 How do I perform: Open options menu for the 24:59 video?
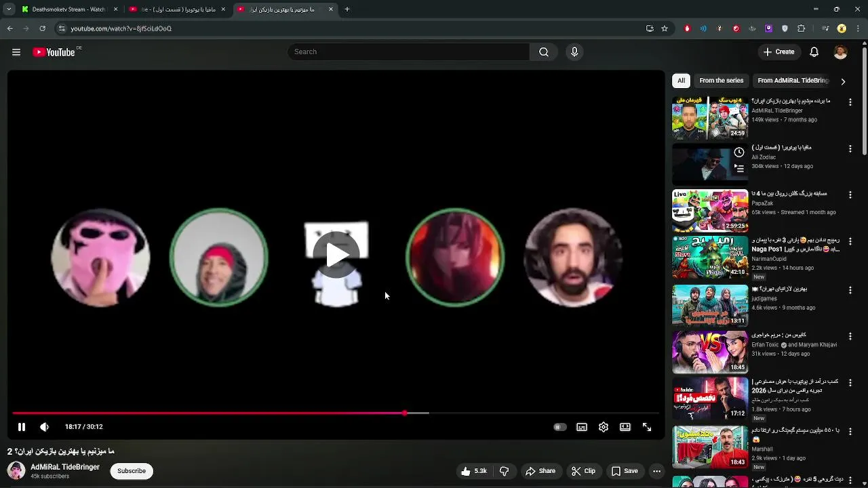pyautogui.click(x=850, y=102)
